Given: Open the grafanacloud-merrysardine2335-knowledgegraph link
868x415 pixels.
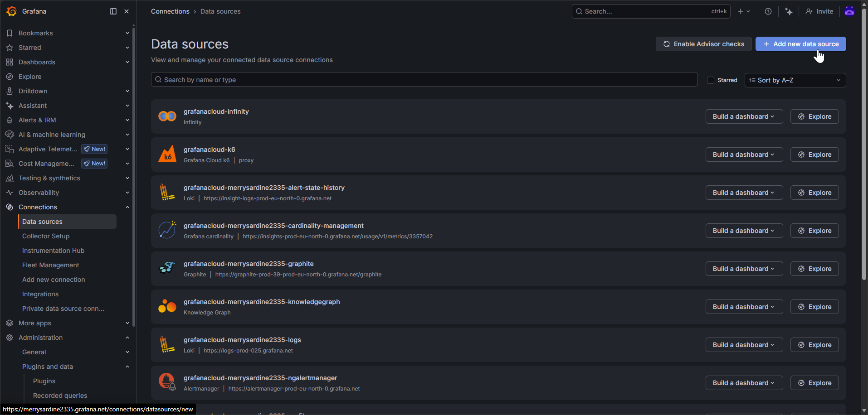Looking at the screenshot, I should coord(262,302).
